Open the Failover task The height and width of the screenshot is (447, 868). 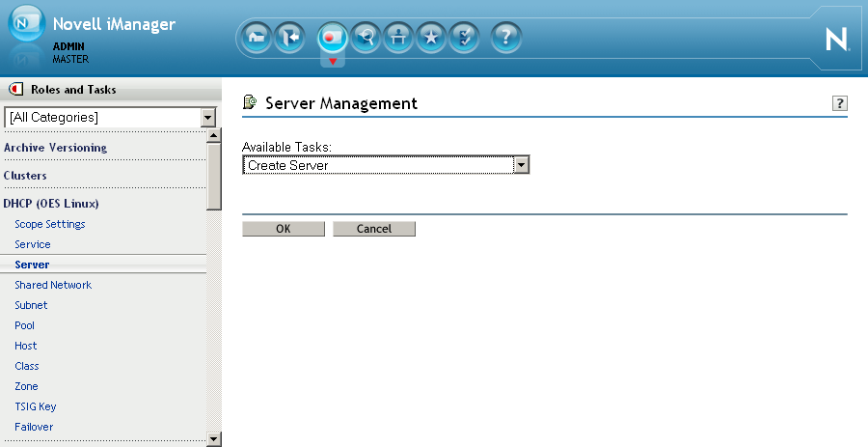point(34,427)
